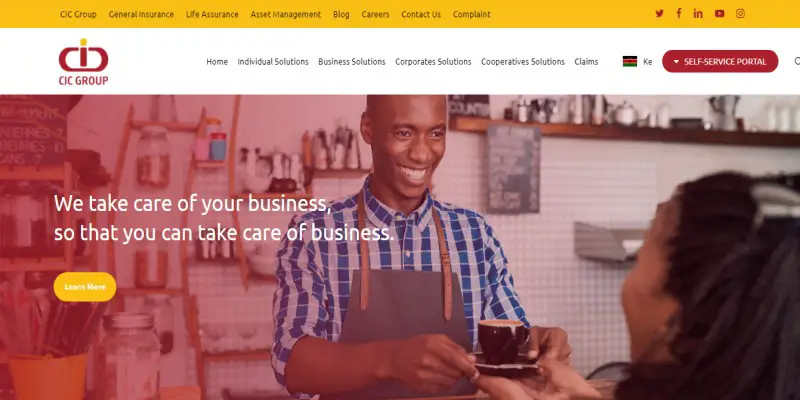Open the General Insurance link
Image resolution: width=800 pixels, height=400 pixels.
(x=141, y=14)
